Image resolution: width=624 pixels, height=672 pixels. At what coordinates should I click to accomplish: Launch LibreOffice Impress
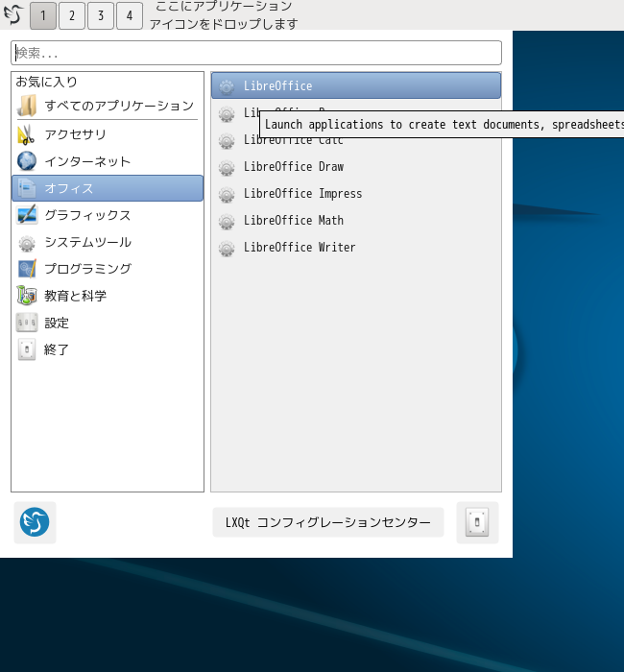(x=356, y=194)
